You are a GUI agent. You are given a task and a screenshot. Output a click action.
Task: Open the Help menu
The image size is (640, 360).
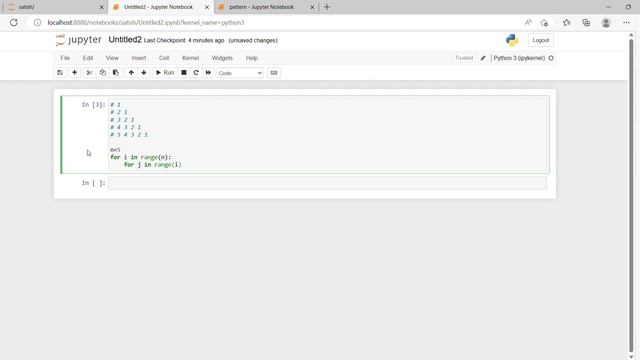tap(251, 58)
